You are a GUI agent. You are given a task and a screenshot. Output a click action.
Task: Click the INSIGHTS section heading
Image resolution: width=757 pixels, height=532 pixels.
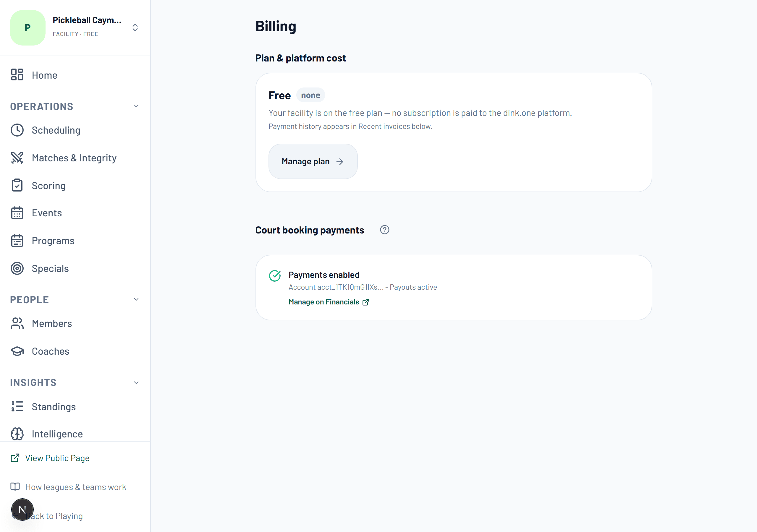point(33,382)
